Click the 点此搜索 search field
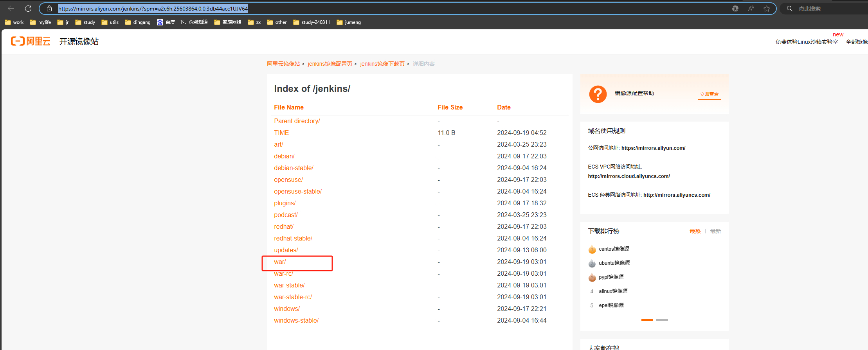Image resolution: width=868 pixels, height=350 pixels. pos(822,9)
